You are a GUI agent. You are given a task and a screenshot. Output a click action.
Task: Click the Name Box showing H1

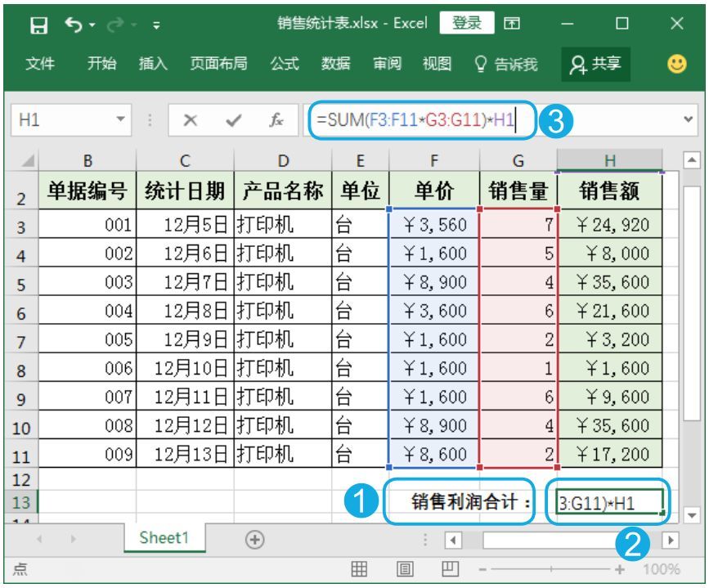(x=63, y=120)
